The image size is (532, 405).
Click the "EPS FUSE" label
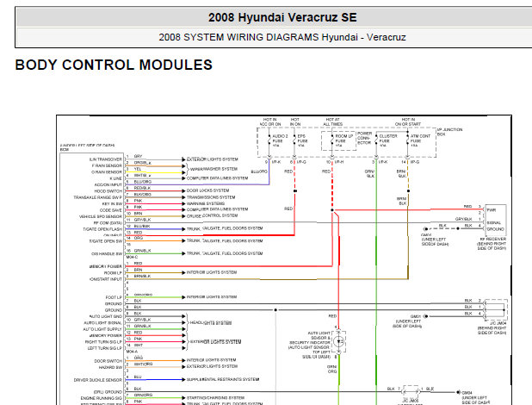[x=302, y=140]
